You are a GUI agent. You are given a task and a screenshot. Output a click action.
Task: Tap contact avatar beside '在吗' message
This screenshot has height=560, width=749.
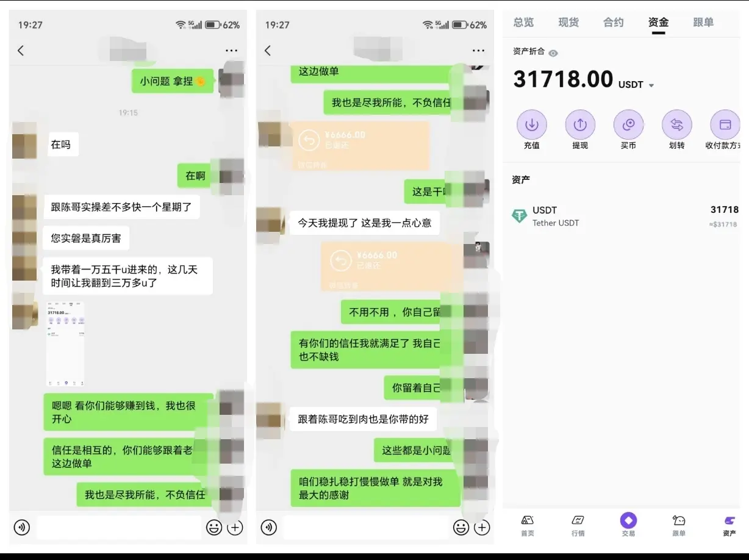coord(25,140)
